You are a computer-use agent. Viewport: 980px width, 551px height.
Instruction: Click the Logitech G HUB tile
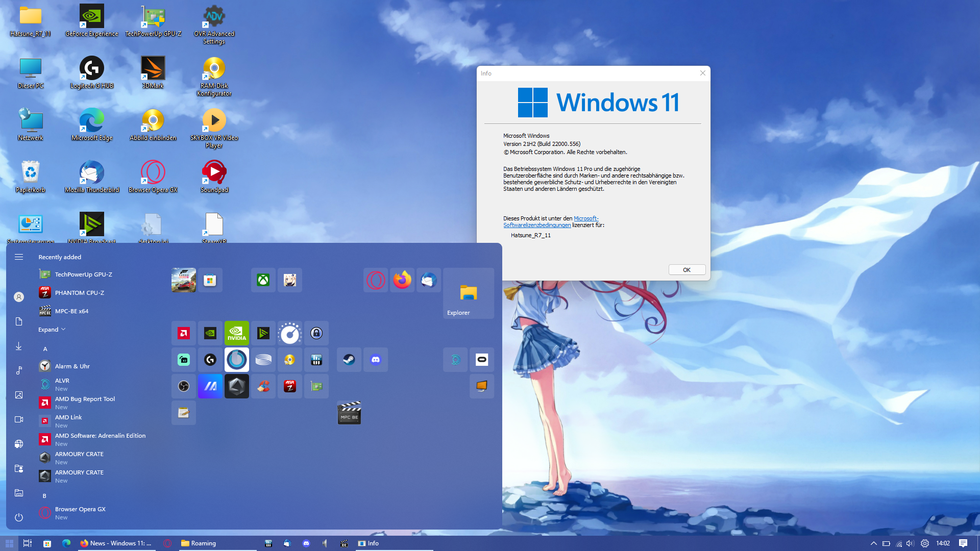click(210, 360)
